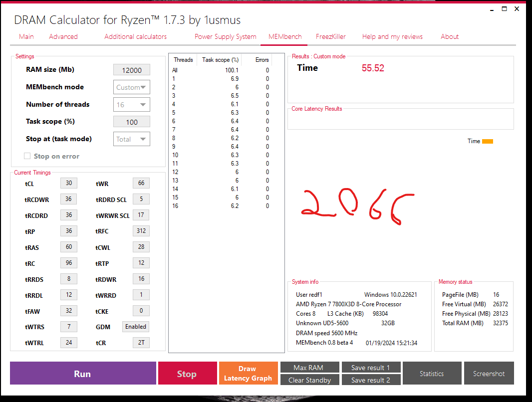Viewport: 532px width, 402px height.
Task: Click the tRRDL timing value field
Action: (x=69, y=295)
